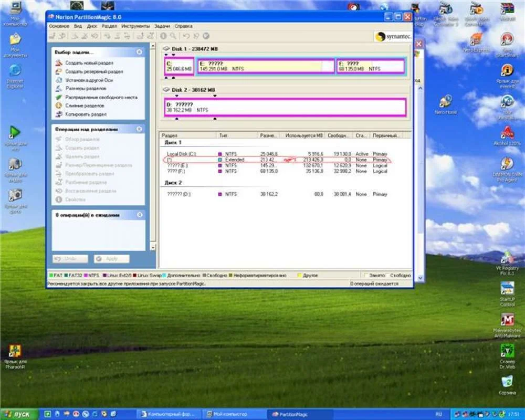Open the Справка menu
Image resolution: width=525 pixels, height=420 pixels.
(x=183, y=26)
